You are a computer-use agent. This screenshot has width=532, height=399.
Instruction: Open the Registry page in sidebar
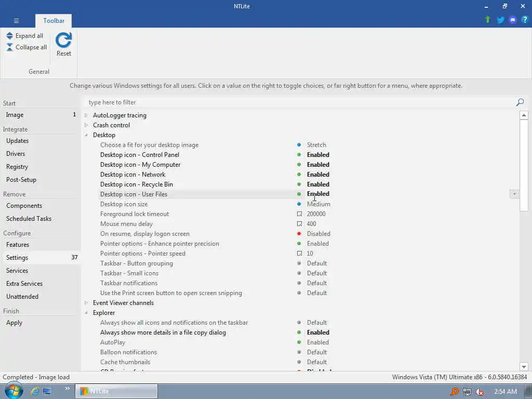click(41, 167)
